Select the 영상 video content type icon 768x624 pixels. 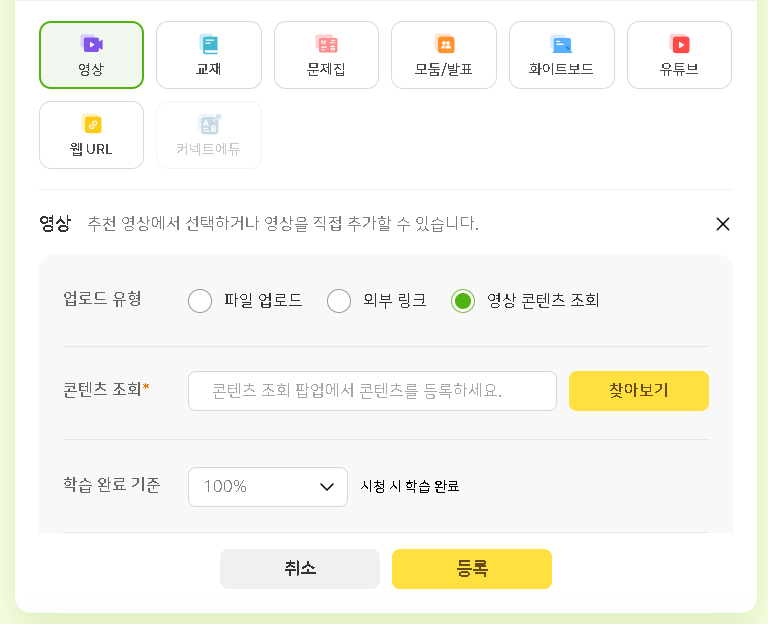[91, 44]
